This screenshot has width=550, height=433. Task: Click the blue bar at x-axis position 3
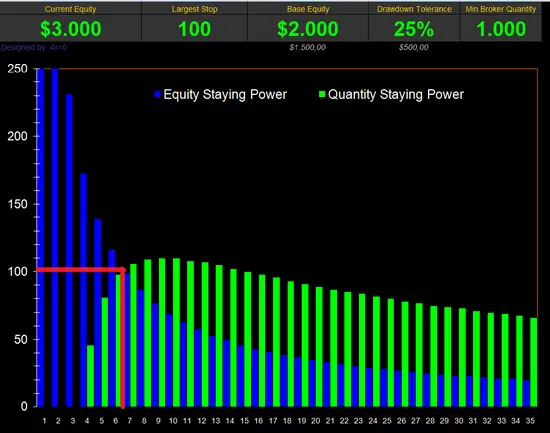(x=69, y=250)
